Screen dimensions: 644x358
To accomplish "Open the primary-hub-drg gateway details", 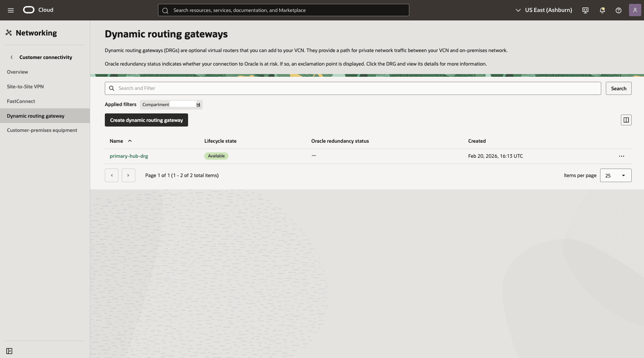I will [x=129, y=156].
